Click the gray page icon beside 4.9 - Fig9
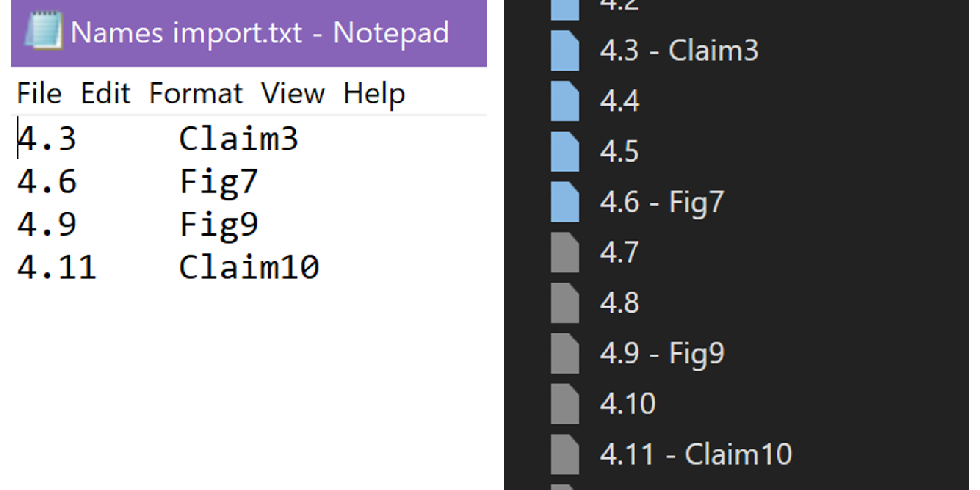Image resolution: width=980 pixels, height=490 pixels. [x=565, y=354]
